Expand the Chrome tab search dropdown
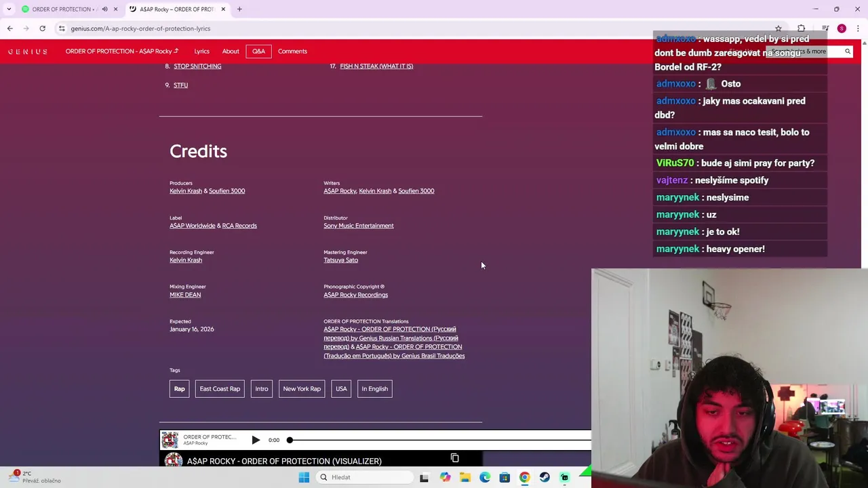 click(x=9, y=9)
